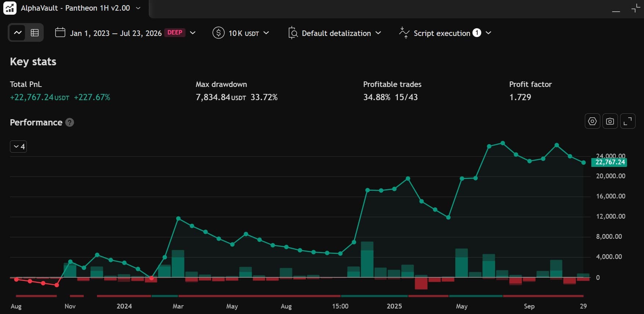This screenshot has width=644, height=314.
Task: Switch to the list of trades view
Action: tap(35, 33)
